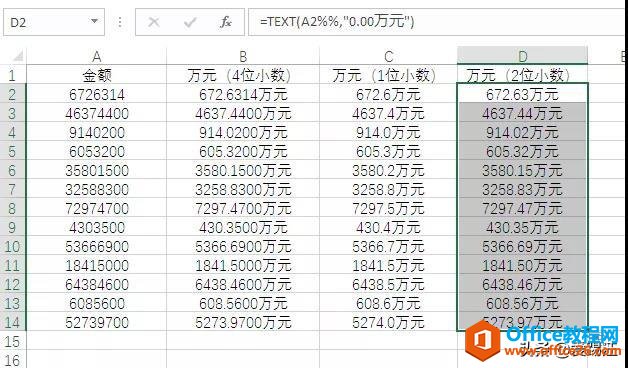Click cell 672.6314万元
The width and height of the screenshot is (628, 368).
(x=243, y=94)
